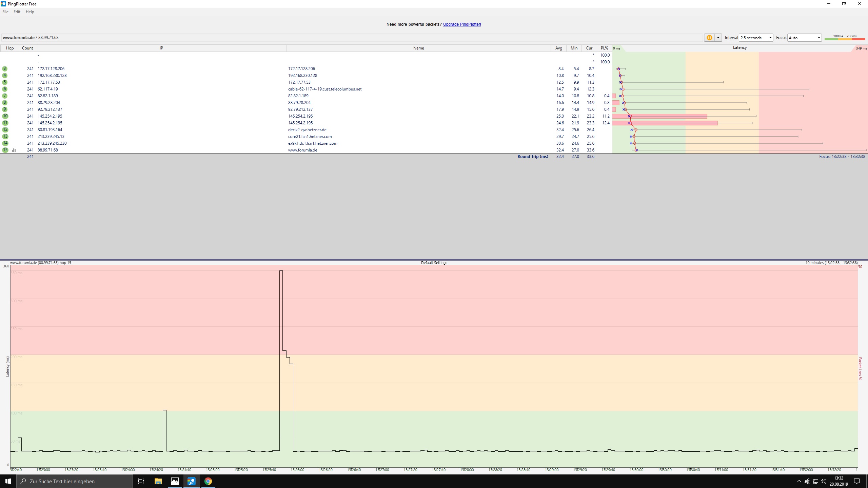
Task: Click the 11.2 packet loss value for hop 10
Action: click(x=606, y=116)
